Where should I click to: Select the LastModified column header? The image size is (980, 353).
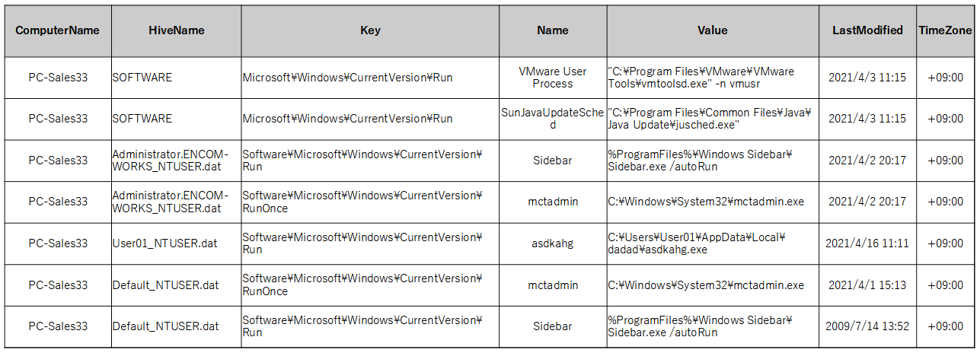pyautogui.click(x=867, y=30)
